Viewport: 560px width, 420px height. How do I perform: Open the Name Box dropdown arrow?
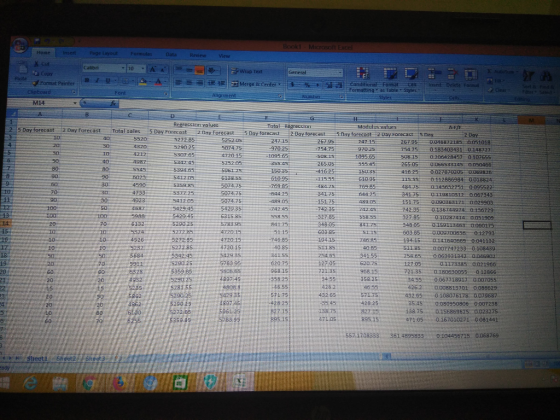point(75,103)
